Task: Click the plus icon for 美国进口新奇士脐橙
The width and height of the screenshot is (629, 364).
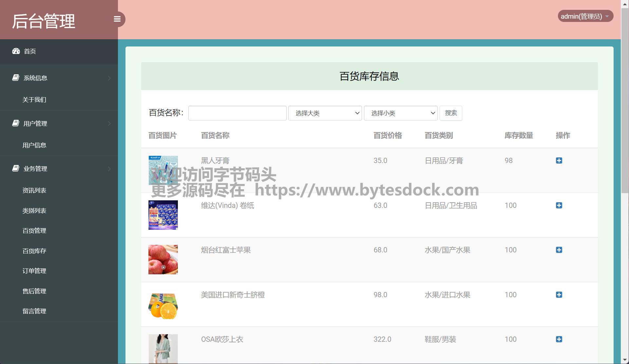Action: tap(559, 295)
